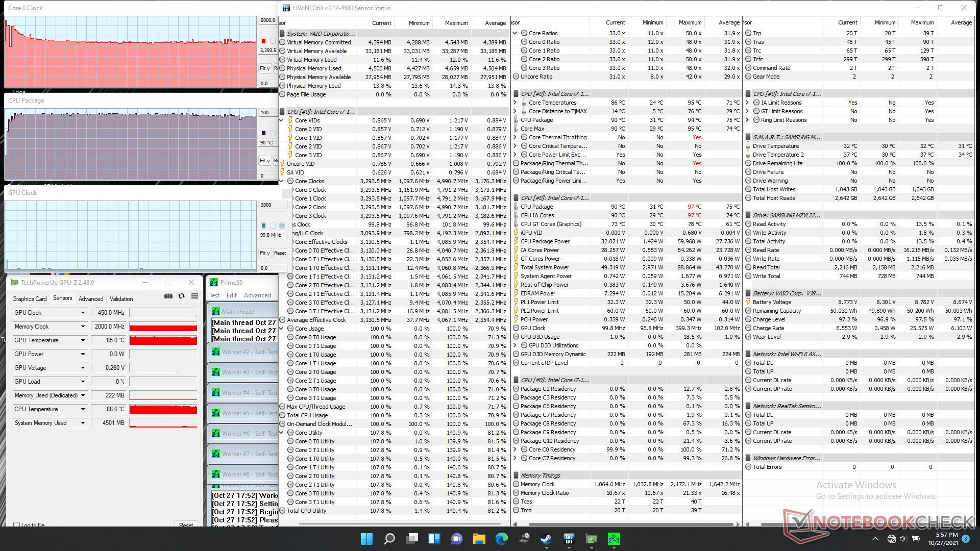The height and width of the screenshot is (551, 980).
Task: Open the volume tray icon
Action: coord(903,539)
